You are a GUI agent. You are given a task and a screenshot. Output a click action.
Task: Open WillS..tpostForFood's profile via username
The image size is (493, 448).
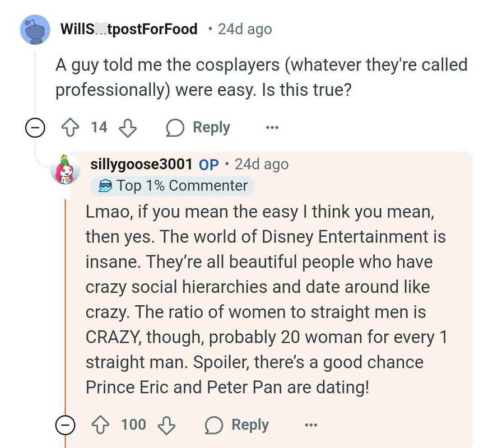point(128,28)
